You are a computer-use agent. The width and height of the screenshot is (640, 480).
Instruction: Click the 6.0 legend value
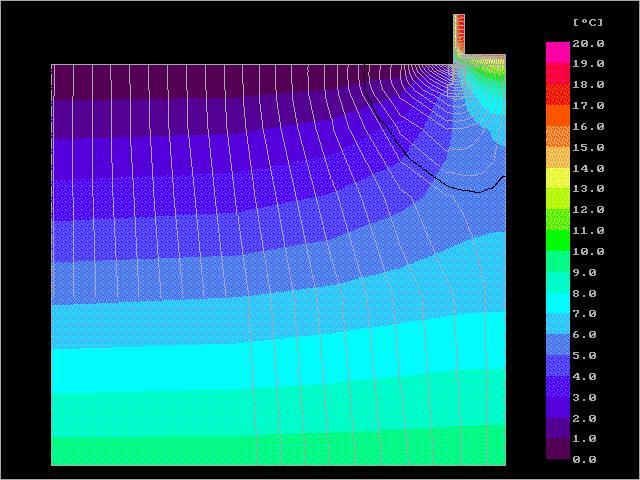tap(584, 335)
